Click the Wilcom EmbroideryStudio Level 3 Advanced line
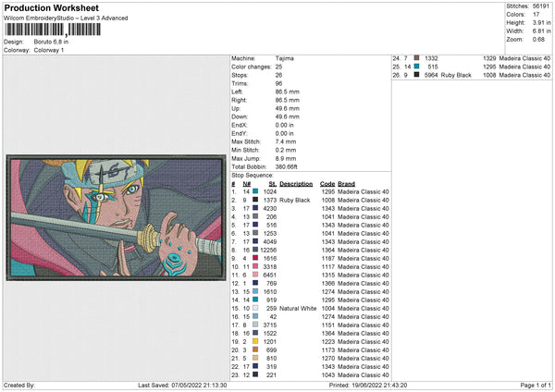The image size is (555, 392). (66, 18)
